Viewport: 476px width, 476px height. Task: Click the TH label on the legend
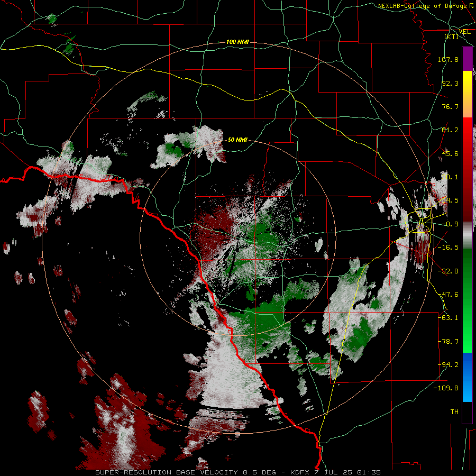coord(454,412)
